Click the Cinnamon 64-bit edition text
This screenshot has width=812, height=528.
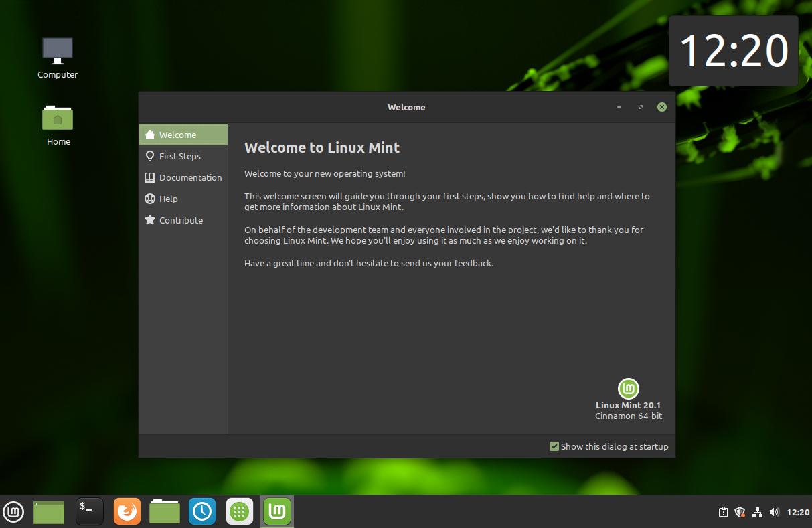point(629,416)
